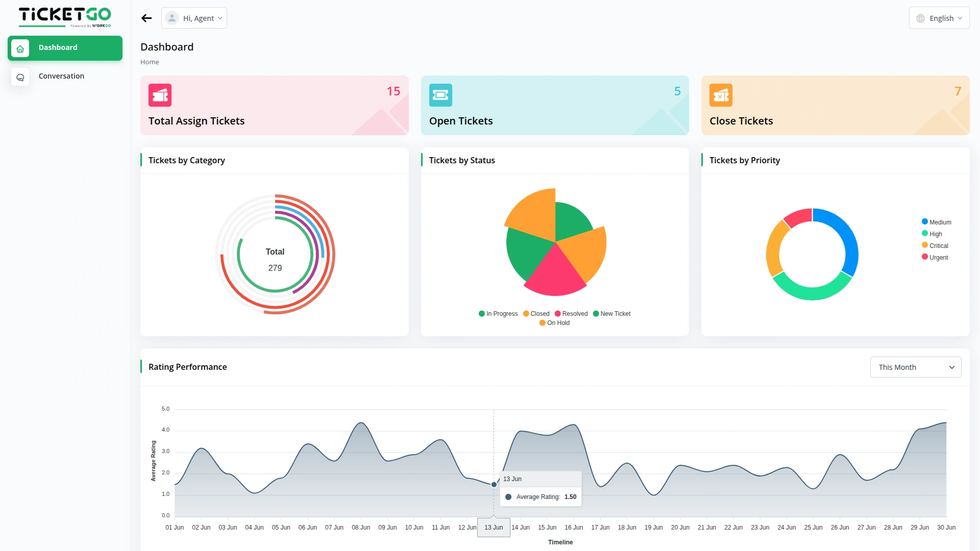980x551 pixels.
Task: Click the back arrow icon
Action: point(146,18)
